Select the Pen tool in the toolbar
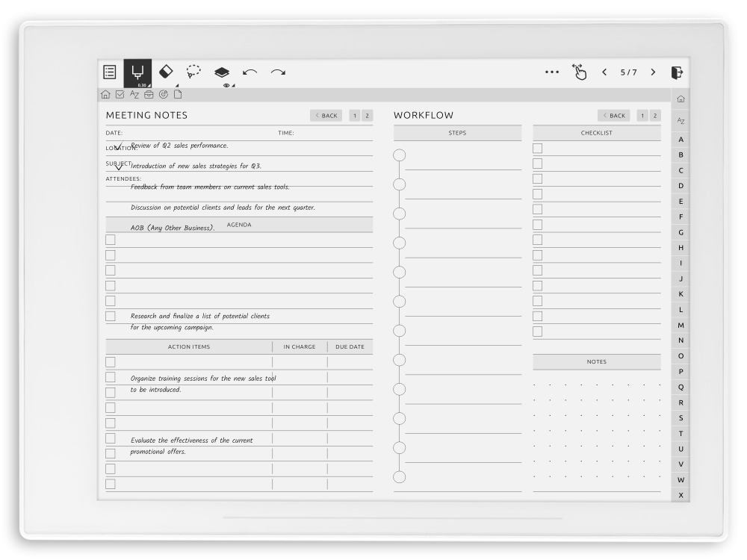Image resolution: width=747 pixels, height=560 pixels. [x=139, y=71]
